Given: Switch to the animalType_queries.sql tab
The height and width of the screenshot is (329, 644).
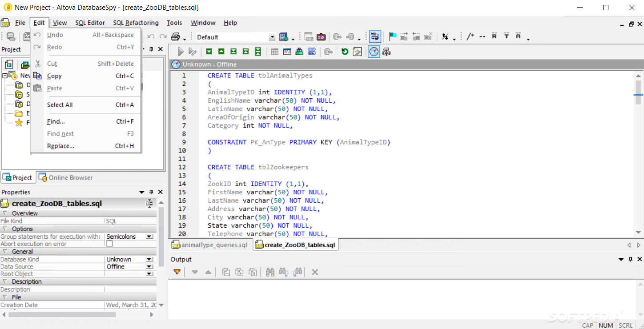Looking at the screenshot, I should point(210,245).
